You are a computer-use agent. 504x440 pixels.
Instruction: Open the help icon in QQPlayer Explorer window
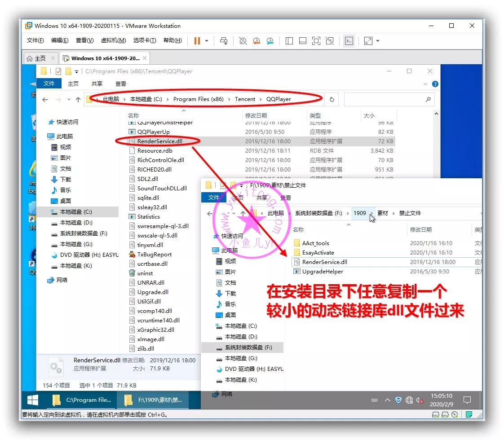[x=435, y=84]
